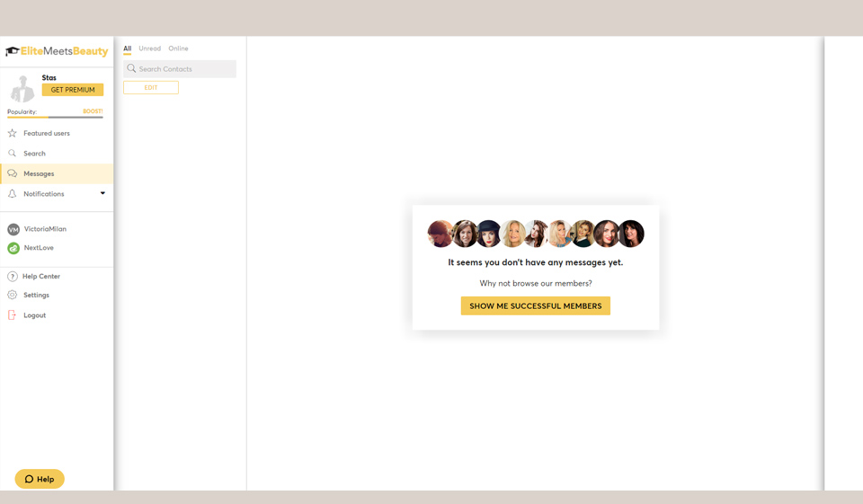This screenshot has height=504, width=863.
Task: Open the VictoriaMilan VM icon
Action: [x=13, y=229]
